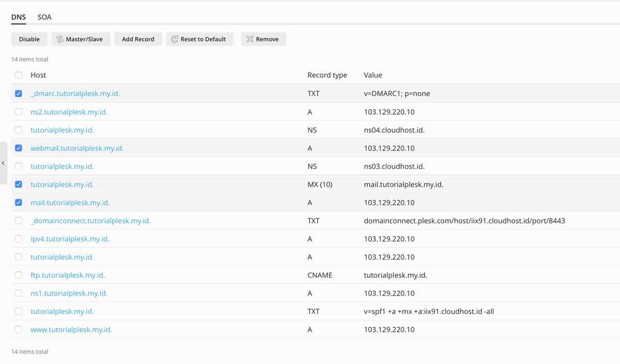
Task: Collapse the left sidebar with the chevron
Action: [x=3, y=163]
